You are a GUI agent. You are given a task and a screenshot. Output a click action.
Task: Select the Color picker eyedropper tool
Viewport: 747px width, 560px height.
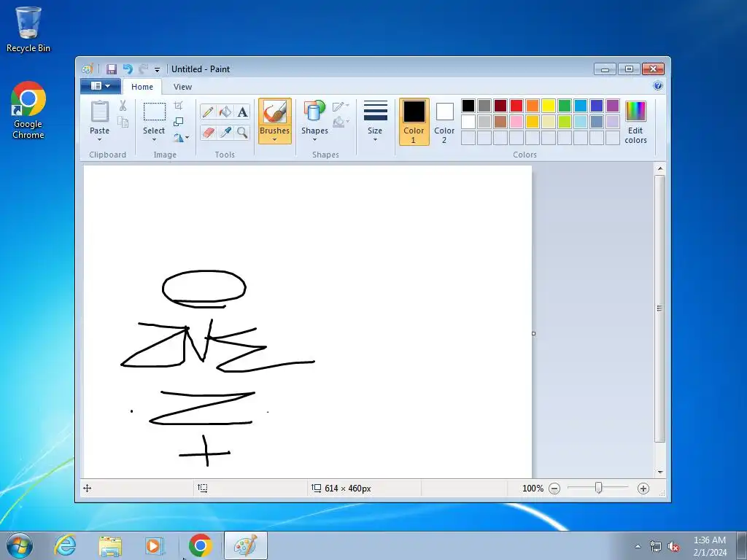(x=225, y=132)
